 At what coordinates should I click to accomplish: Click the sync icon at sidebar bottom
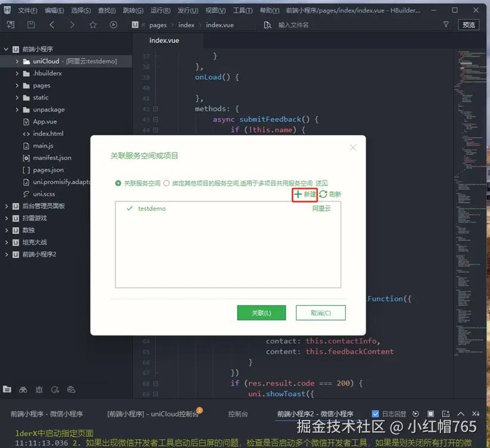[x=55, y=390]
